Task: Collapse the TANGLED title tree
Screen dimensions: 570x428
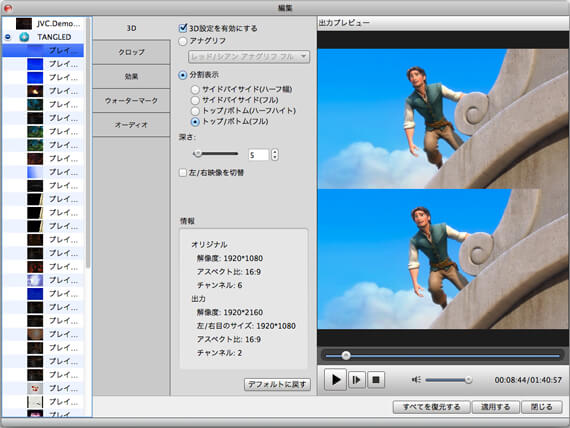Action: (8, 37)
